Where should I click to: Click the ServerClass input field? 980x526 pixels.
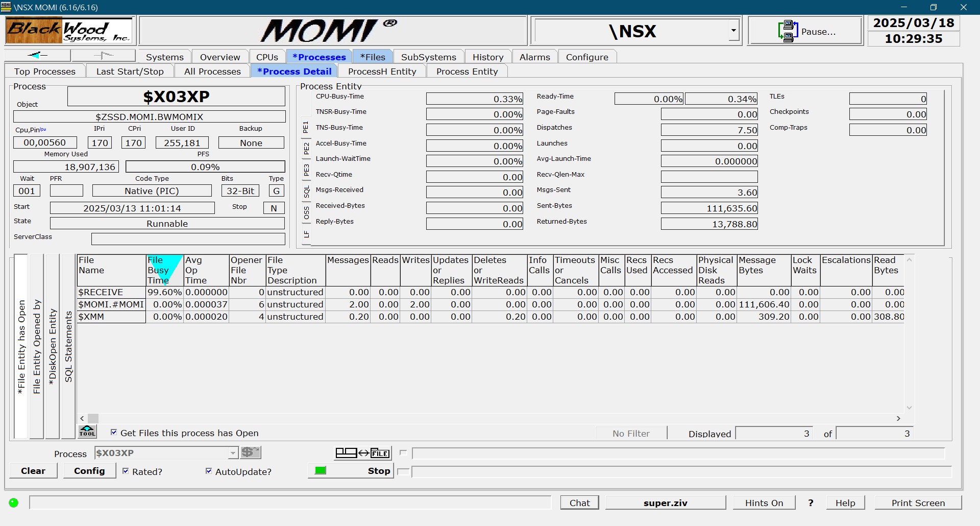188,238
